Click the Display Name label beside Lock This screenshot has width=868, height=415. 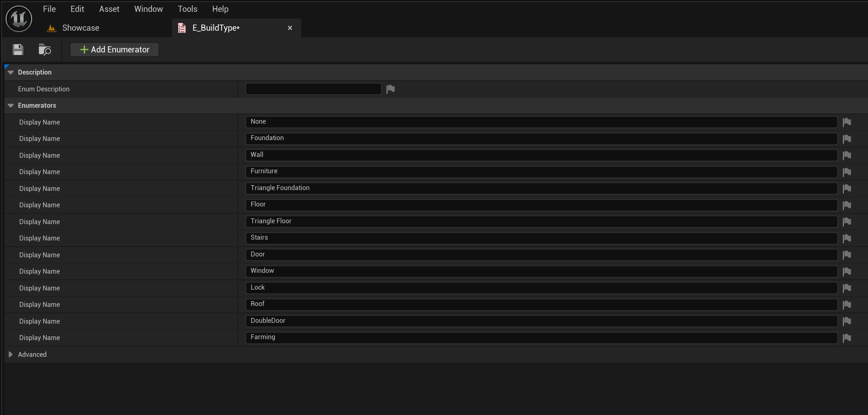click(x=39, y=288)
